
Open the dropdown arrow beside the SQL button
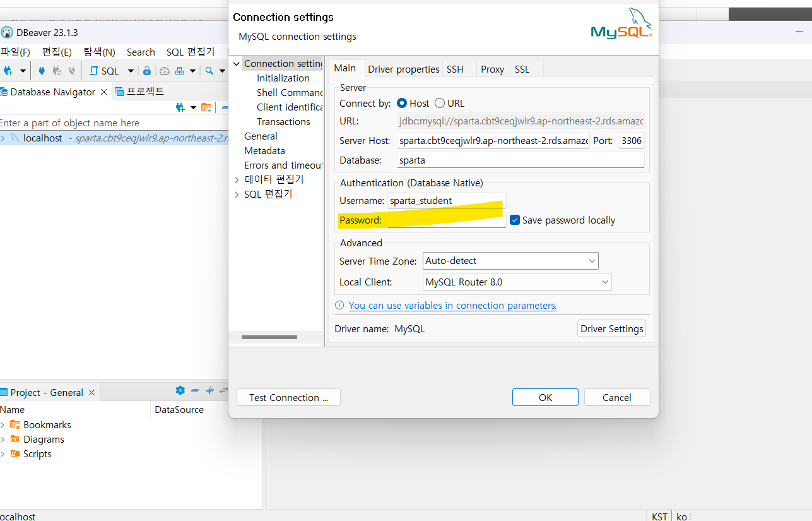click(x=131, y=71)
